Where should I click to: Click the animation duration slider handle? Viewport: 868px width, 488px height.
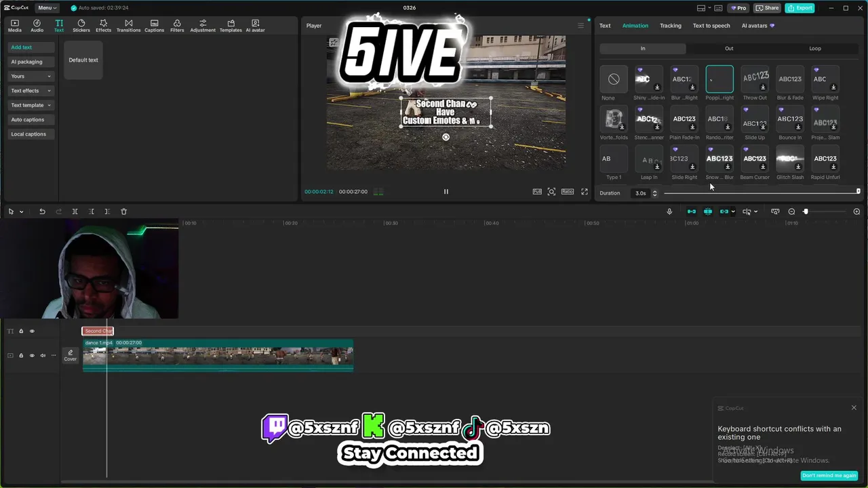(858, 192)
